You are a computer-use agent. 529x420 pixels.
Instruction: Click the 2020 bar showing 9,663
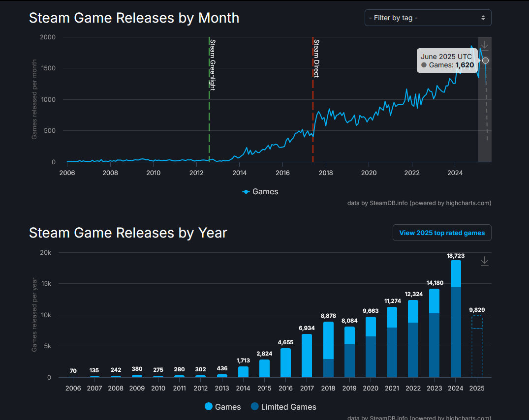point(371,347)
